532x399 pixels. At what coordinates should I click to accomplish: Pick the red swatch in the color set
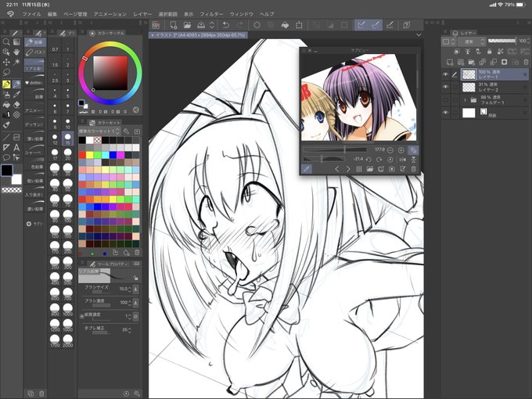tap(82, 155)
